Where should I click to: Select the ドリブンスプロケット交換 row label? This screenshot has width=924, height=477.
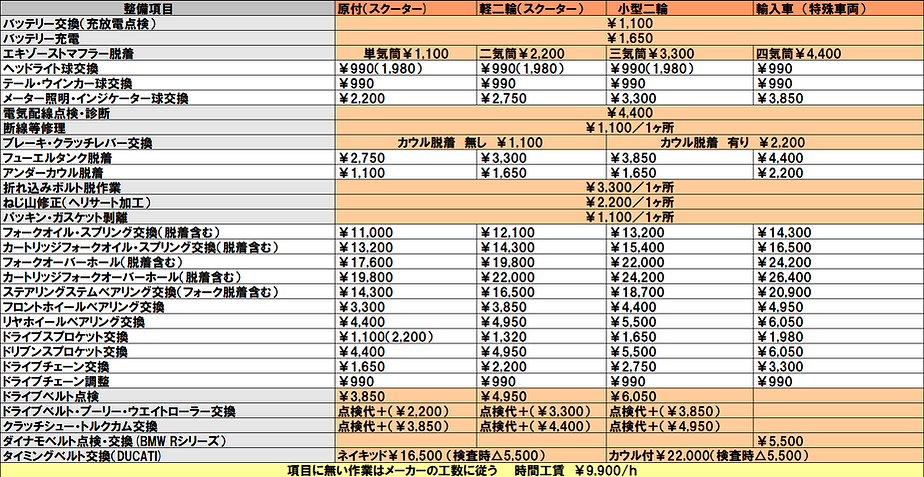pos(167,351)
